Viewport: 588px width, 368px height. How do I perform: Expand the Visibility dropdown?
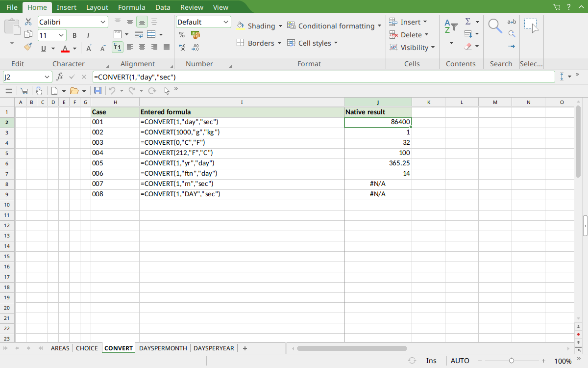click(433, 48)
